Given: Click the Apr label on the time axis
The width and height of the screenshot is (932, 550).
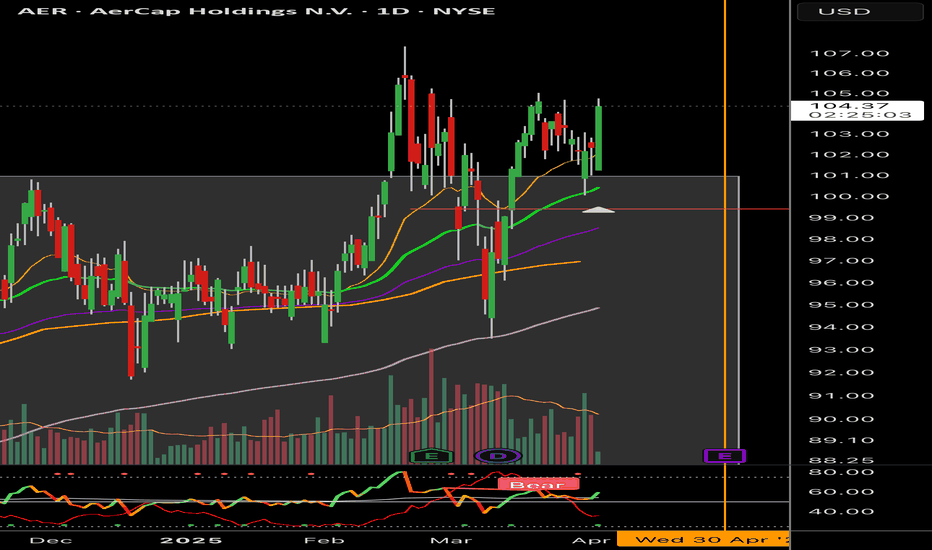Looking at the screenshot, I should click(591, 540).
